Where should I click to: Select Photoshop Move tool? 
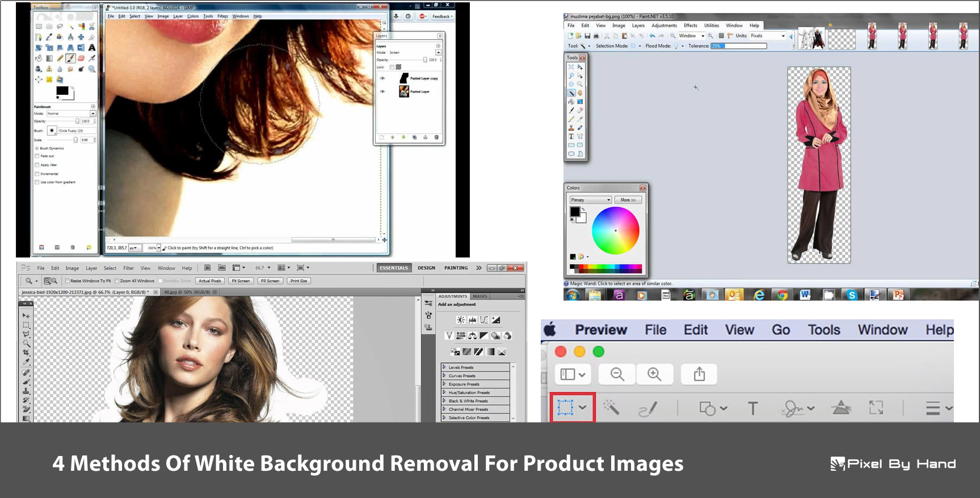pyautogui.click(x=26, y=316)
